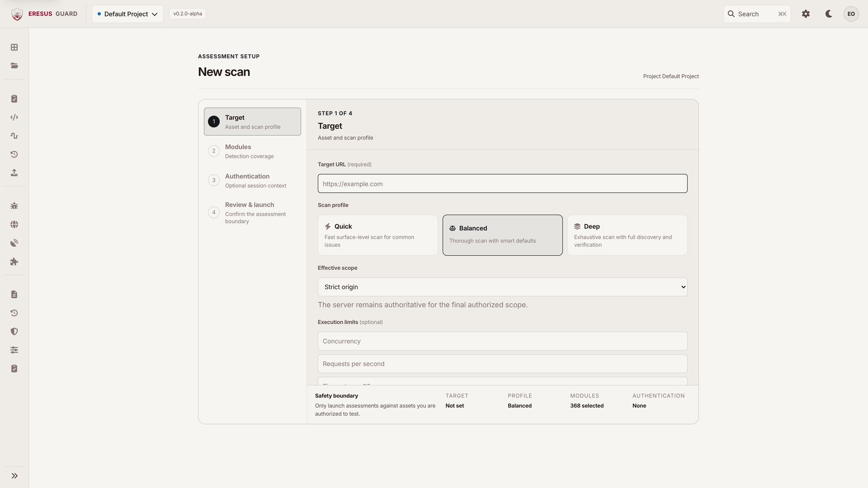
Task: Click the 'Not set' target value
Action: [455, 406]
